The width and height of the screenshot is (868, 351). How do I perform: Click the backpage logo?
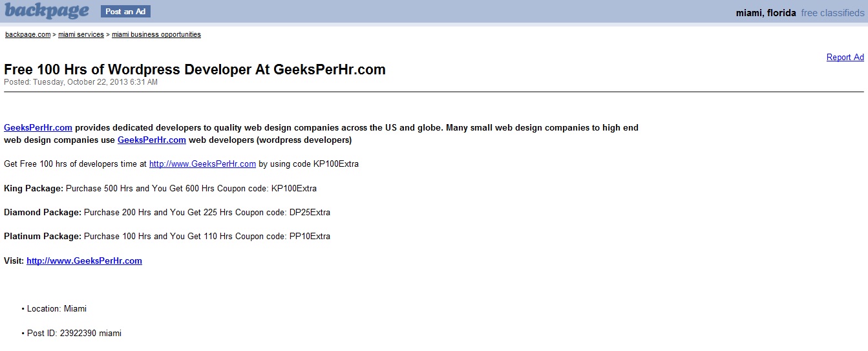point(47,11)
